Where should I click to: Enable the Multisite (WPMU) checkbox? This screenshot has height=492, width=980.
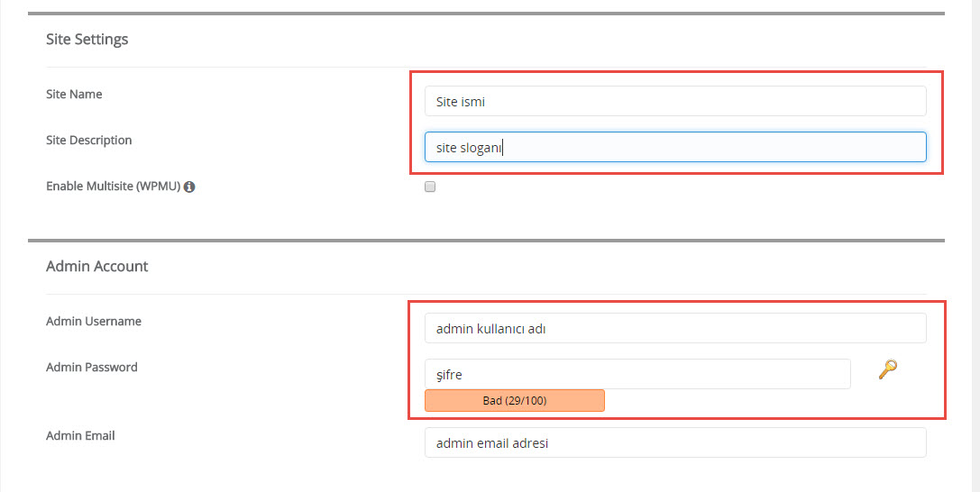pos(430,186)
